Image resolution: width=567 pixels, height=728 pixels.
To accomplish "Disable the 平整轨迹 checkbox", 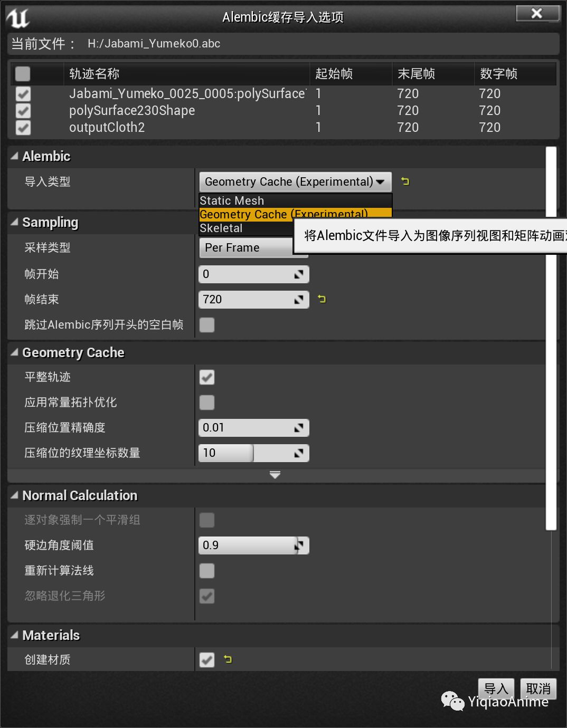I will coord(206,377).
